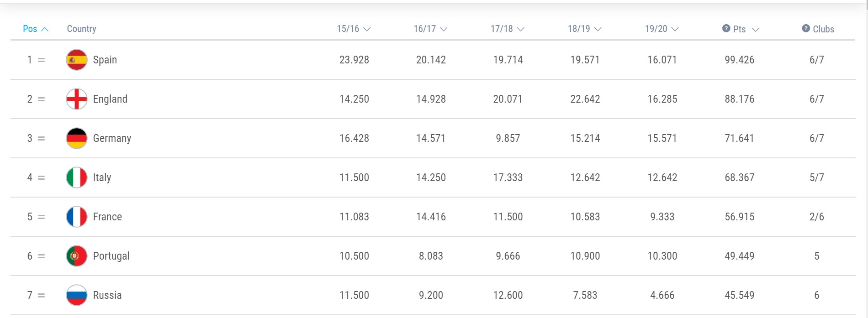868x318 pixels.
Task: Click the Spain flag icon
Action: 77,60
